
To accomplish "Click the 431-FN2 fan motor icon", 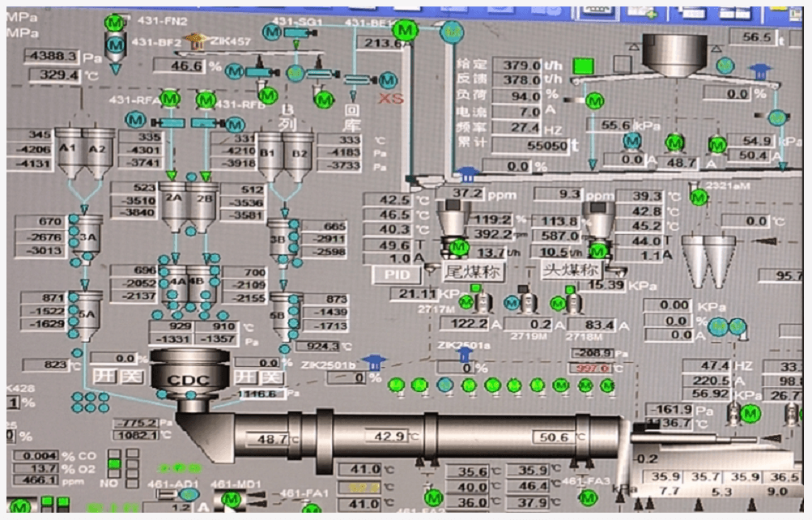I will coord(115,23).
